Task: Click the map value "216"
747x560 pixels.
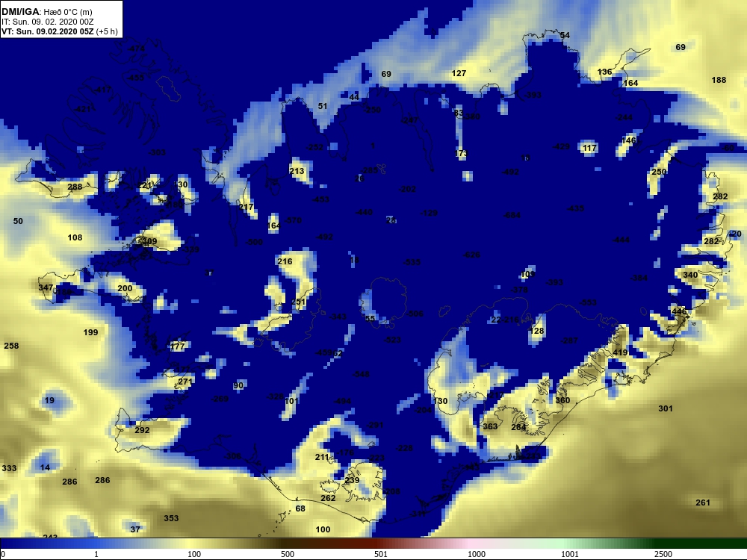Action: [x=285, y=261]
